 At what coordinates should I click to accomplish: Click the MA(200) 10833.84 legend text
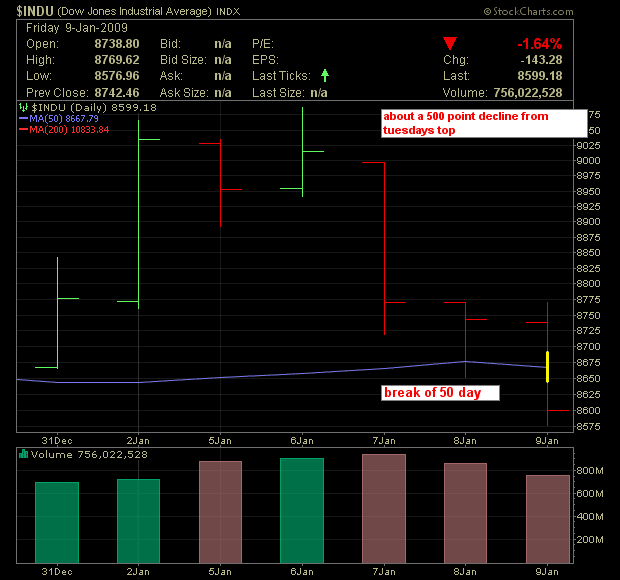point(69,129)
